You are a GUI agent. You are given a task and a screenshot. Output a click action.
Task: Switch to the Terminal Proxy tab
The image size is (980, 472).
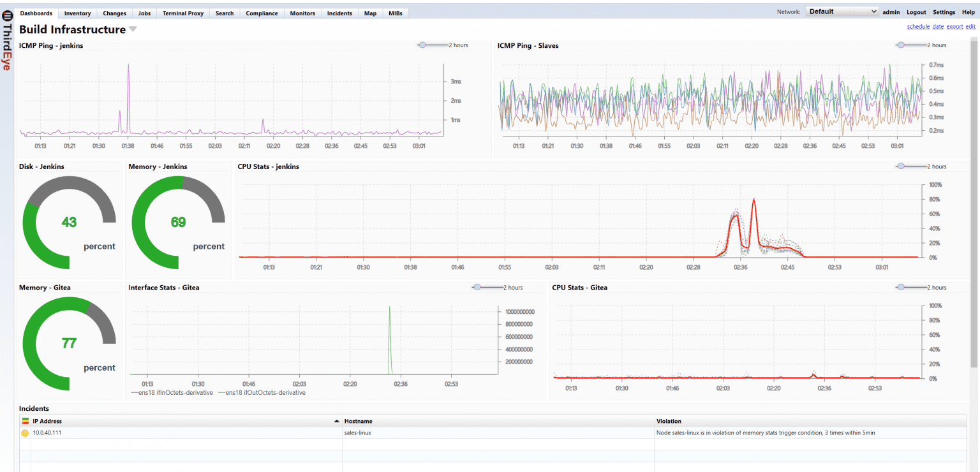point(183,13)
